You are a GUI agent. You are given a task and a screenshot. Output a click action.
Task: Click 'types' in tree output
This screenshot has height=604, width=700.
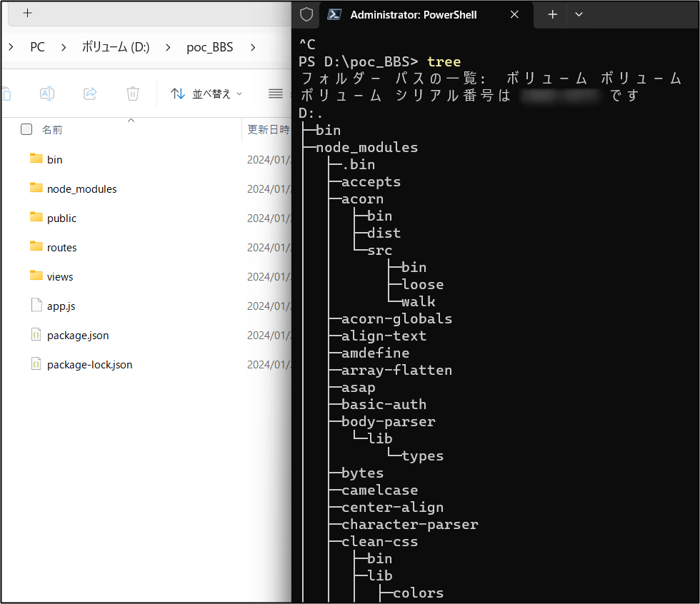point(422,456)
